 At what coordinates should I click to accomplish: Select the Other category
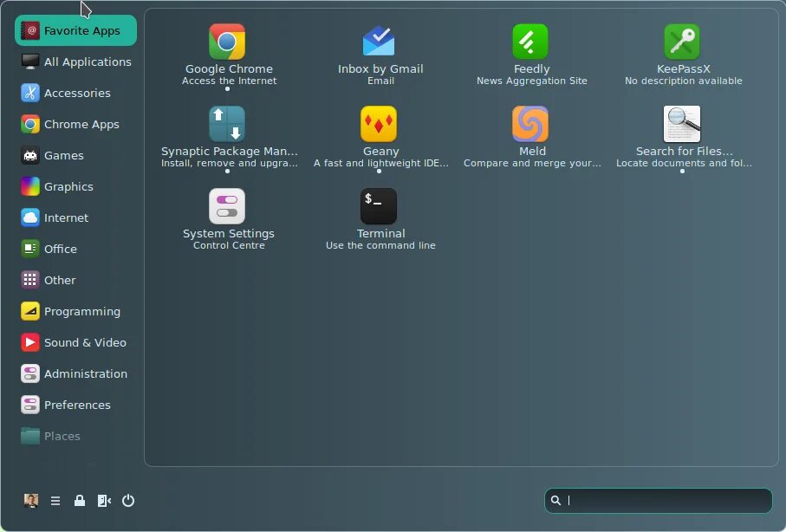[x=75, y=280]
